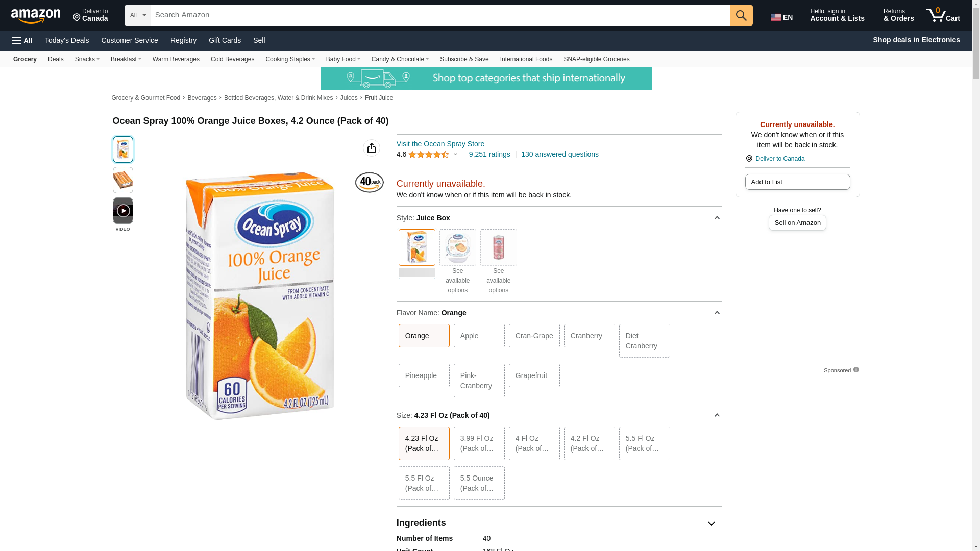This screenshot has height=551, width=980.
Task: Open the Snacks grocery menu
Action: click(x=87, y=59)
